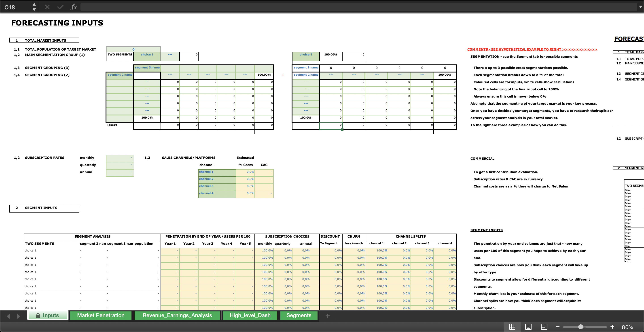Viewport: 644px width, 332px height.
Task: Switch to Page Break Preview icon
Action: tap(544, 327)
